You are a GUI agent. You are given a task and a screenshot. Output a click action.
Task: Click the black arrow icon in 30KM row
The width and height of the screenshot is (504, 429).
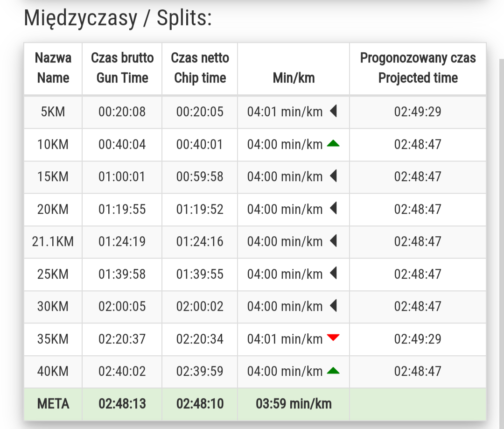pyautogui.click(x=333, y=306)
